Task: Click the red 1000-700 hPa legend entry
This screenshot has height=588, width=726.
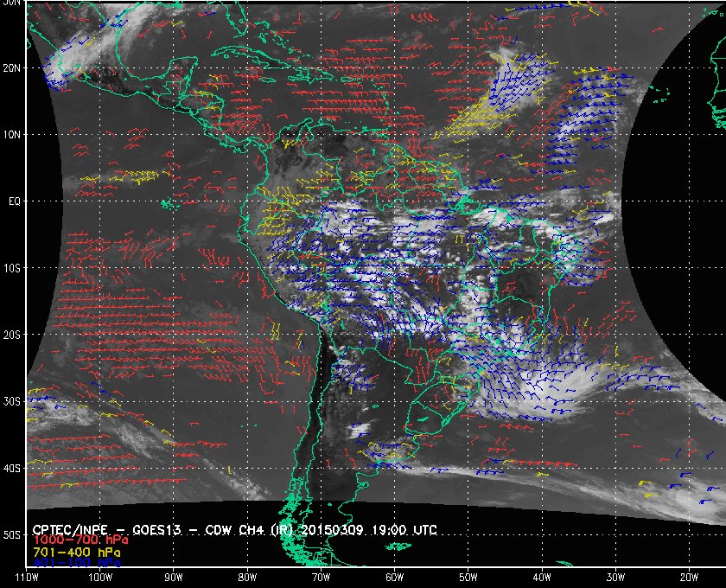Action: (x=80, y=540)
